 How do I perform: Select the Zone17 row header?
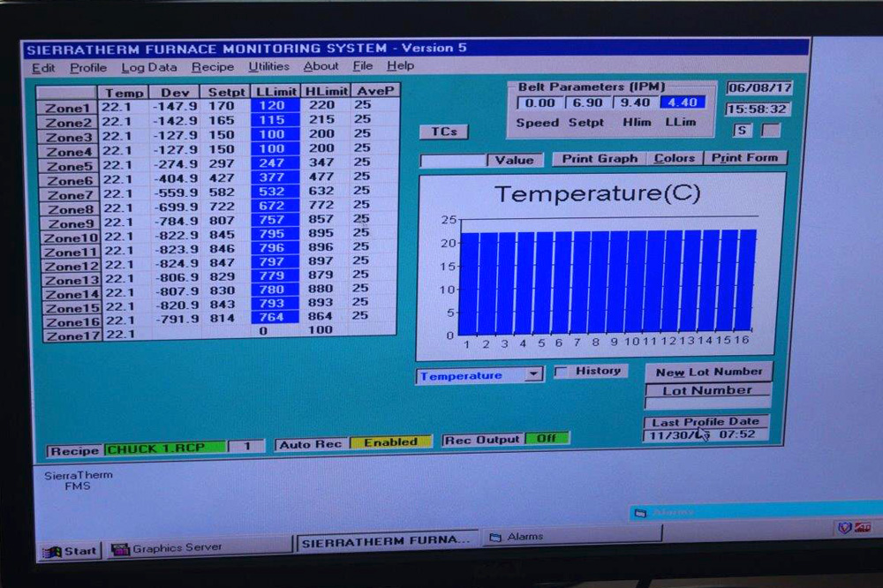[72, 336]
